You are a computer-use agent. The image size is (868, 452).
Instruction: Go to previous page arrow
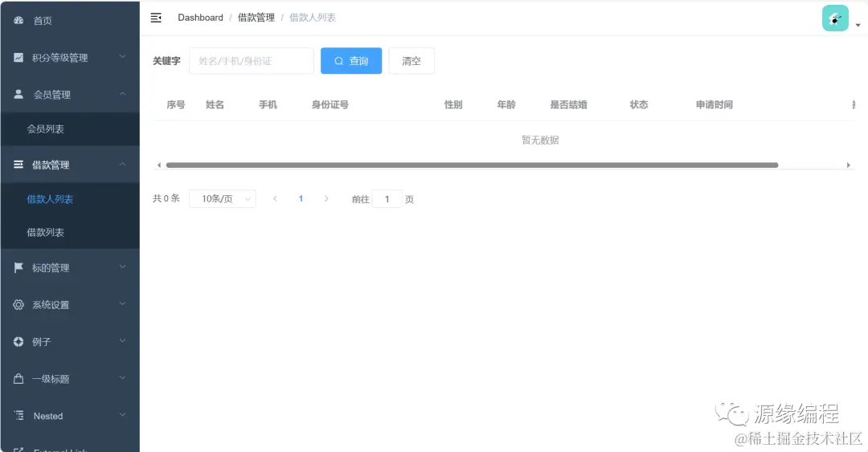click(275, 198)
